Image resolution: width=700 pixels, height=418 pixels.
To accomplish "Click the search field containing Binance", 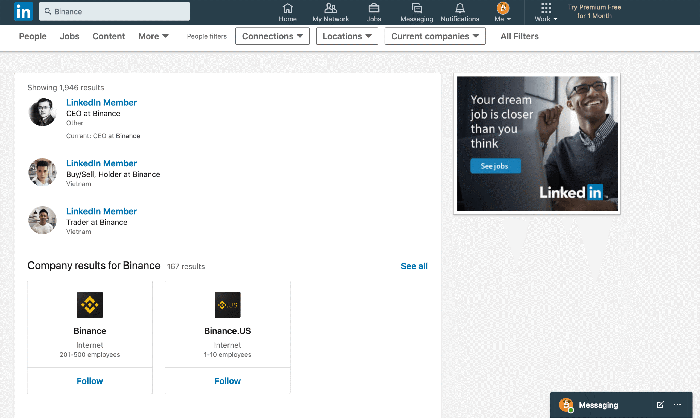I will 114,12.
